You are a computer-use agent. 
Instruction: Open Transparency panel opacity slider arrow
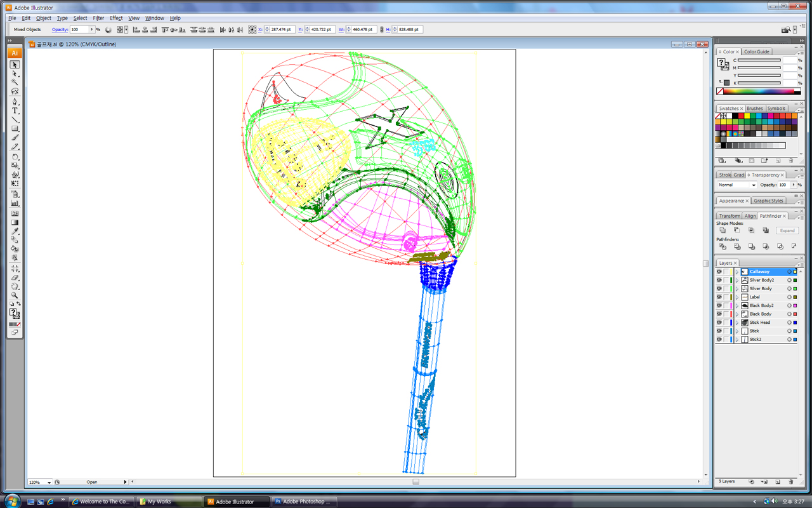coord(793,185)
